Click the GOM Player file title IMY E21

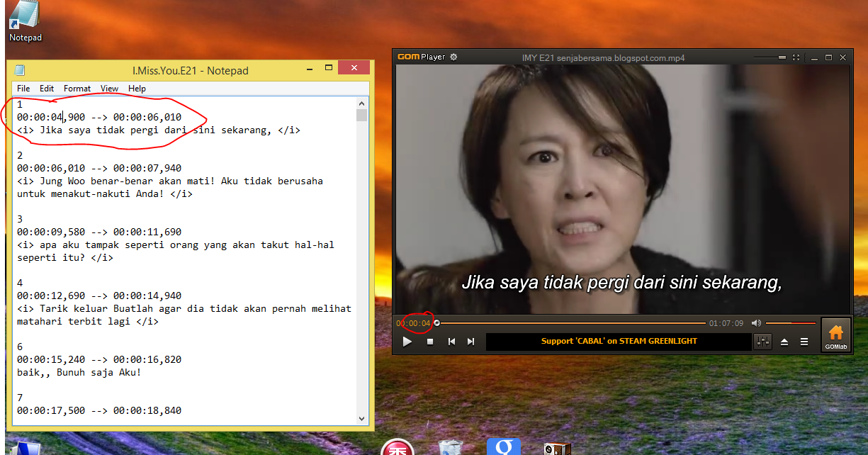coord(603,58)
